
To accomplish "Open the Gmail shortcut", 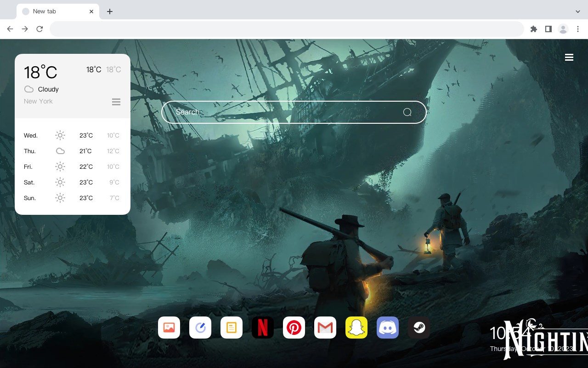I will [x=325, y=328].
